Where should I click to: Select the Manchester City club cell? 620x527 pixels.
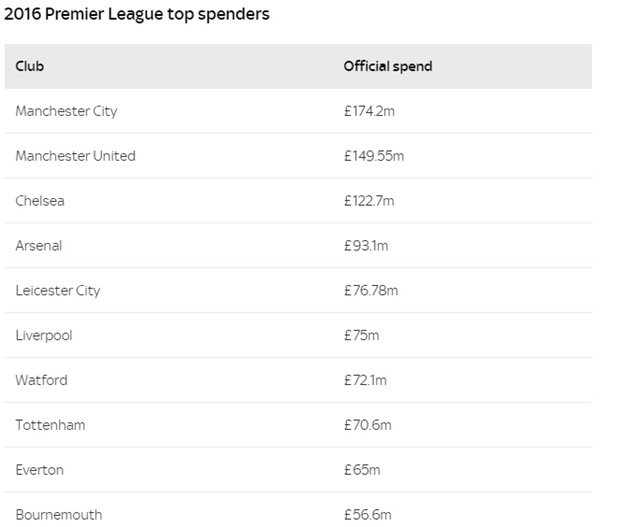(x=66, y=111)
